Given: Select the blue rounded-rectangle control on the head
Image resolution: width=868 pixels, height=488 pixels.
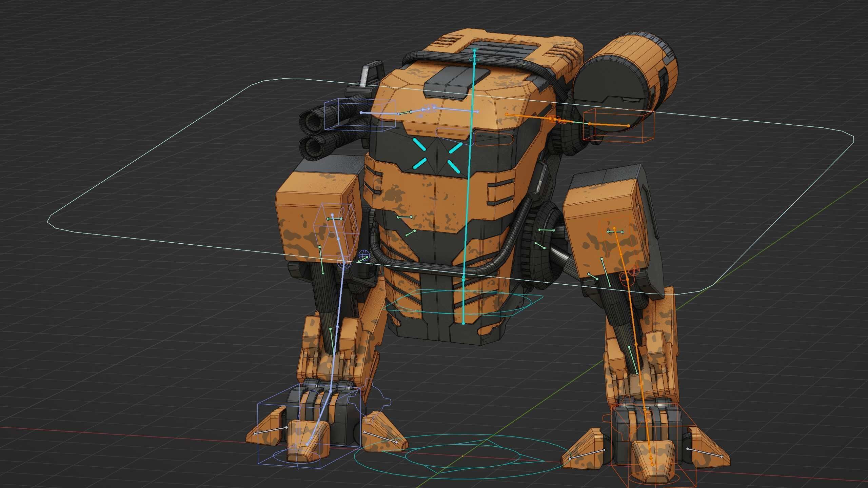Looking at the screenshot, I should tap(454, 137).
